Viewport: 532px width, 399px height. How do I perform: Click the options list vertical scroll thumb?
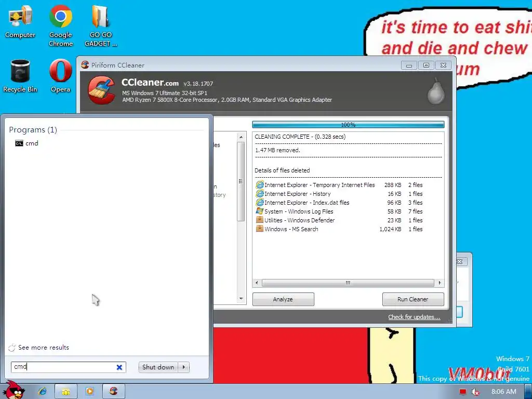click(241, 181)
